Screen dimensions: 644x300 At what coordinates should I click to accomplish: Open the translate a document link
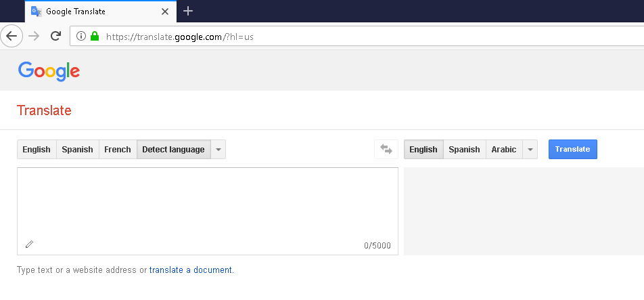click(191, 270)
